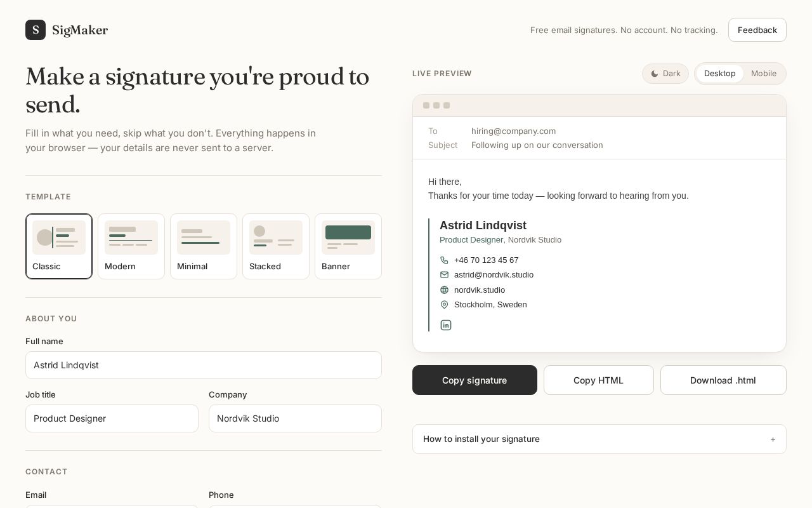Select the Classic template card
812x508 pixels.
[59, 246]
